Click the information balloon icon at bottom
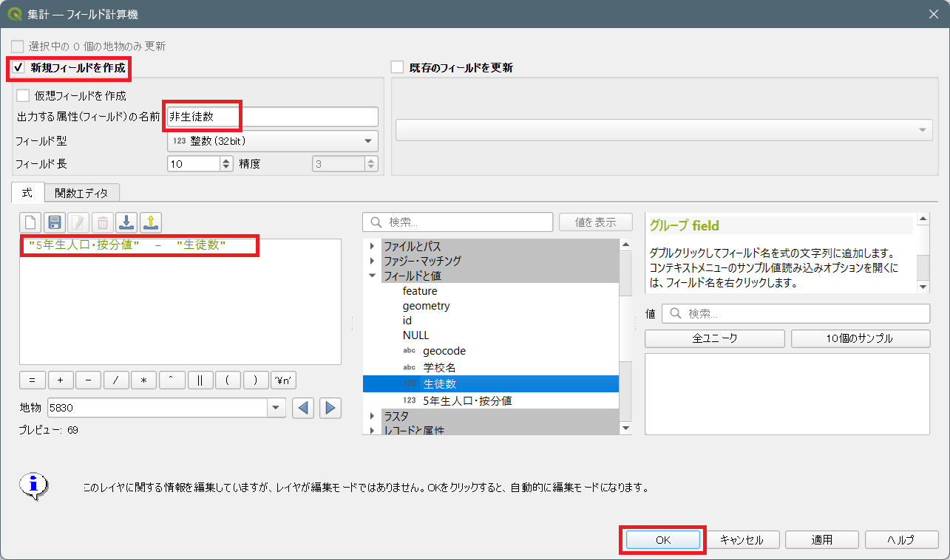The image size is (950, 560). point(34,486)
